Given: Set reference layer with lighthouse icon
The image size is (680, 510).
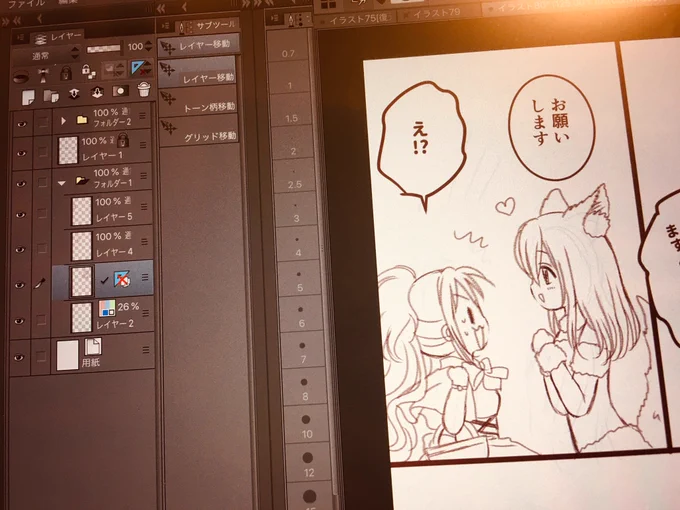Looking at the screenshot, I should coord(43,75).
